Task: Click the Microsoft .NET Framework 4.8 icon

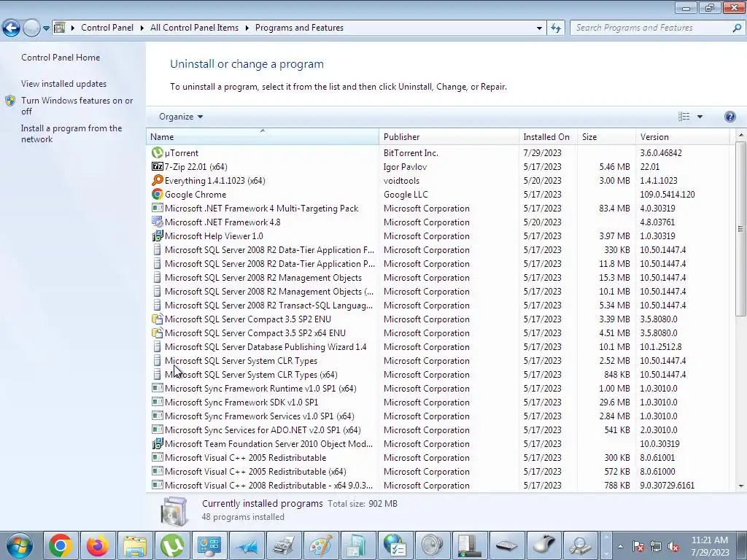Action: tap(157, 222)
